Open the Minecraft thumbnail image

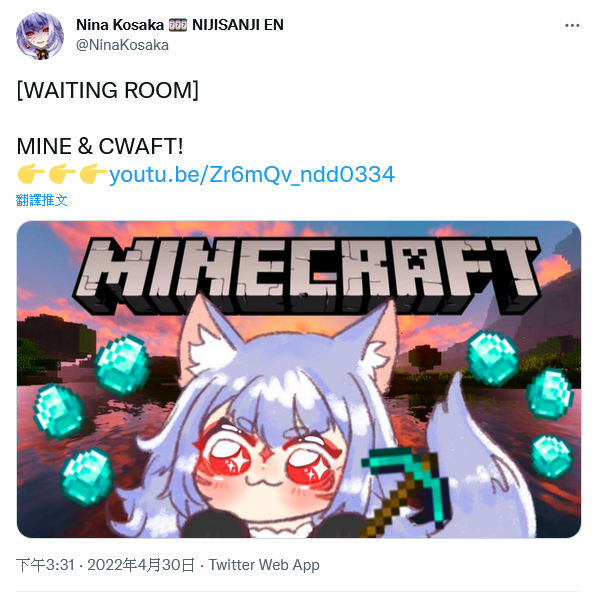tap(299, 379)
